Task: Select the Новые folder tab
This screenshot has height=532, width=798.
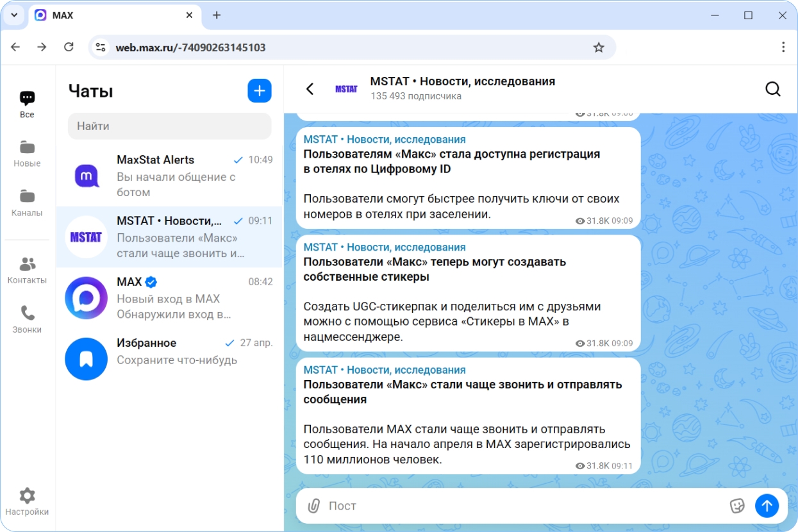Action: [x=27, y=154]
